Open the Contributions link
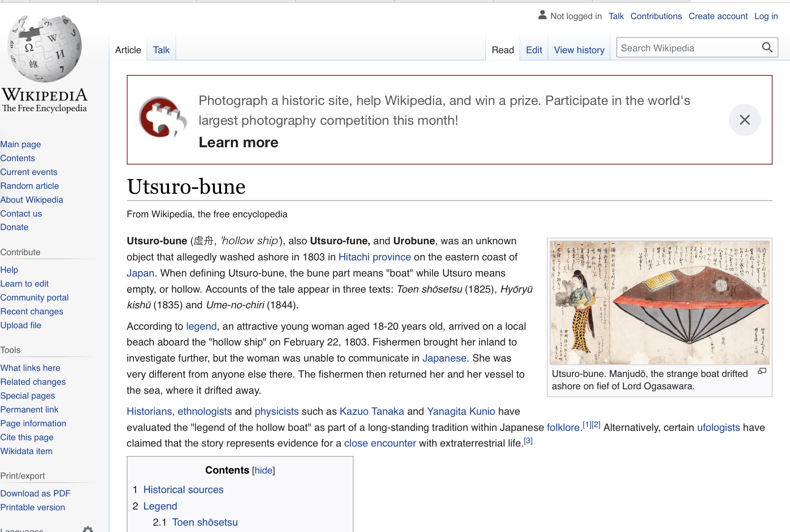 (x=656, y=16)
